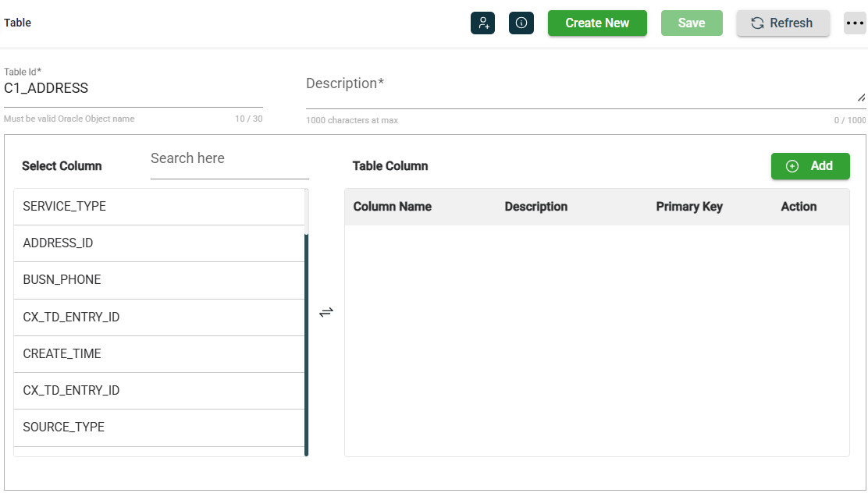Open the info icon in header
The width and height of the screenshot is (868, 493).
click(x=521, y=23)
